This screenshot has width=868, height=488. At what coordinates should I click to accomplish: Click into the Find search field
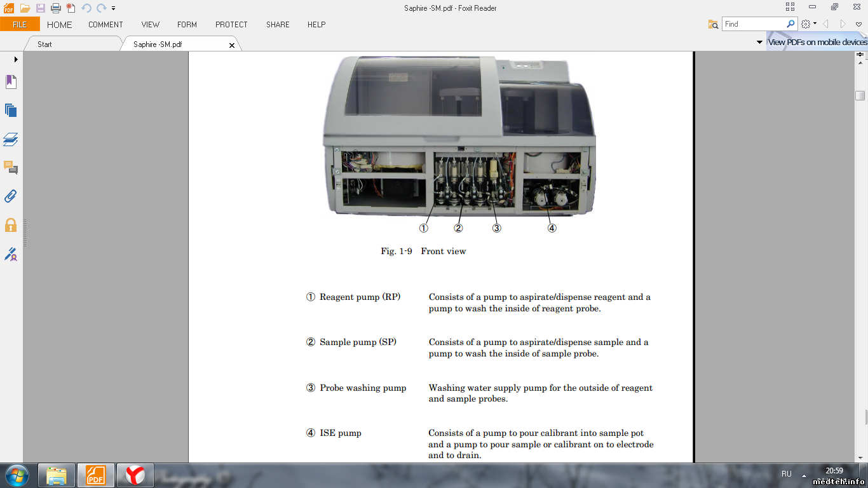click(753, 24)
